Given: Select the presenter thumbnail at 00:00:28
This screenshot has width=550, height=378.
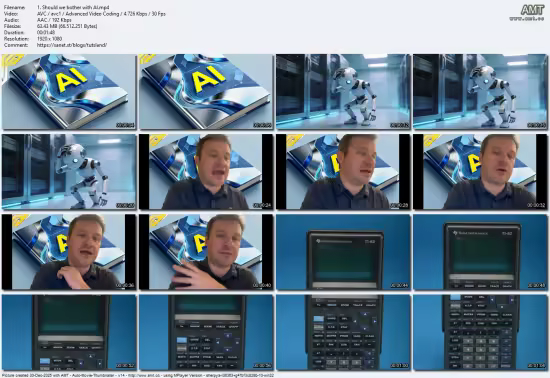Looking at the screenshot, I should tap(343, 172).
